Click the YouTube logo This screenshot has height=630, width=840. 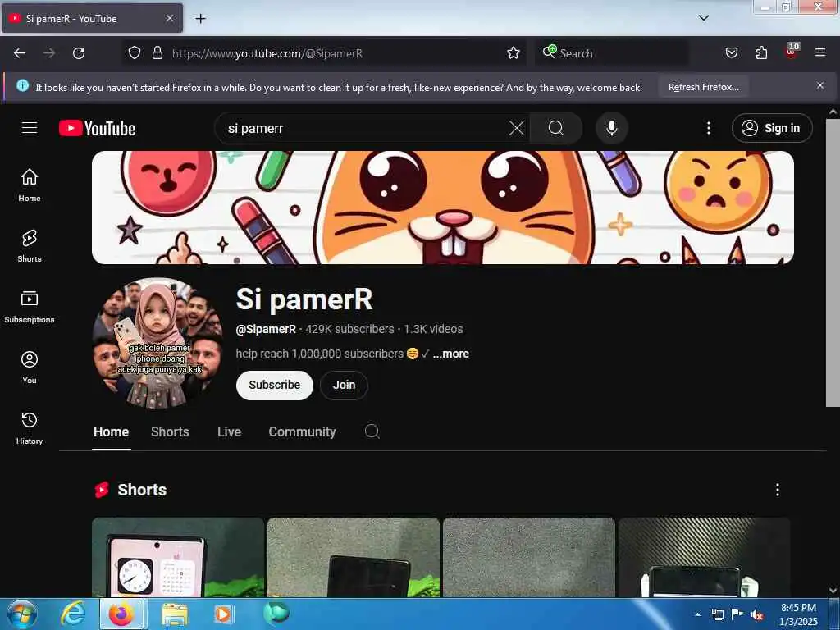[97, 129]
